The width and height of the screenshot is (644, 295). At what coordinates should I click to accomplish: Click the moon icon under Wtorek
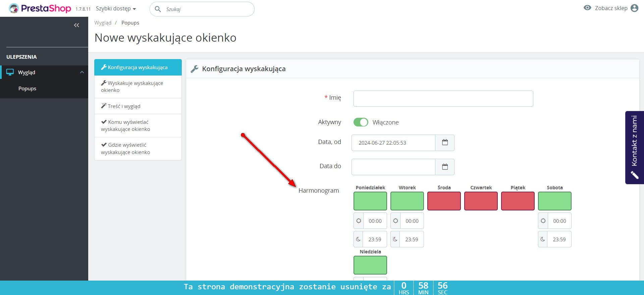pyautogui.click(x=395, y=239)
